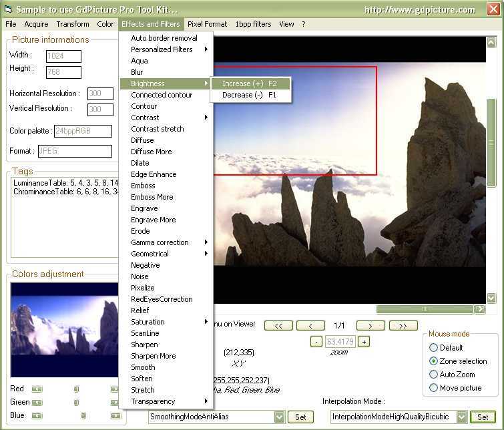Open the Transform menu
Viewport: 504px width, 430px height.
[73, 24]
